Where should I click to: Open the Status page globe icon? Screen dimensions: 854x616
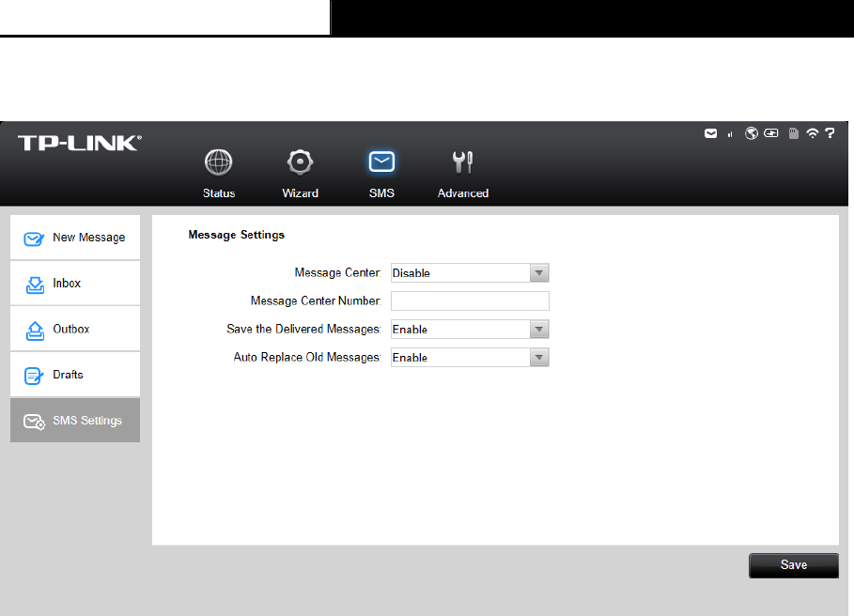218,162
